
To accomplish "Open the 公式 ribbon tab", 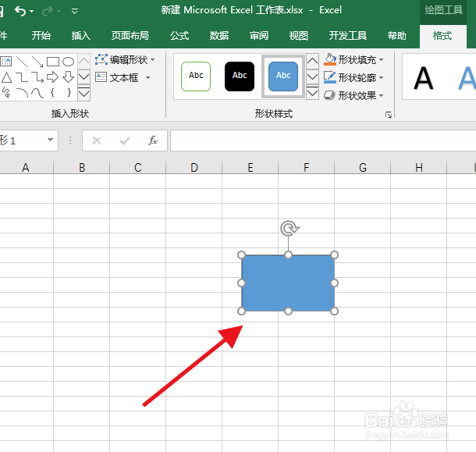I will [x=179, y=36].
